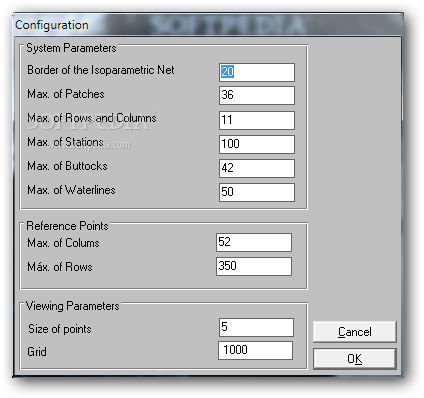Click the Size of points label
The height and width of the screenshot is (398, 424).
[60, 329]
